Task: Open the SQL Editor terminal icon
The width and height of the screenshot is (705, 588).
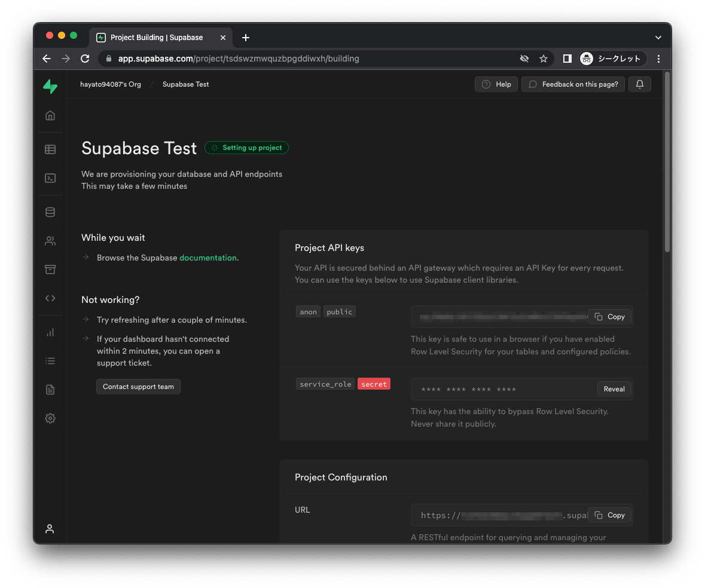Action: tap(50, 178)
